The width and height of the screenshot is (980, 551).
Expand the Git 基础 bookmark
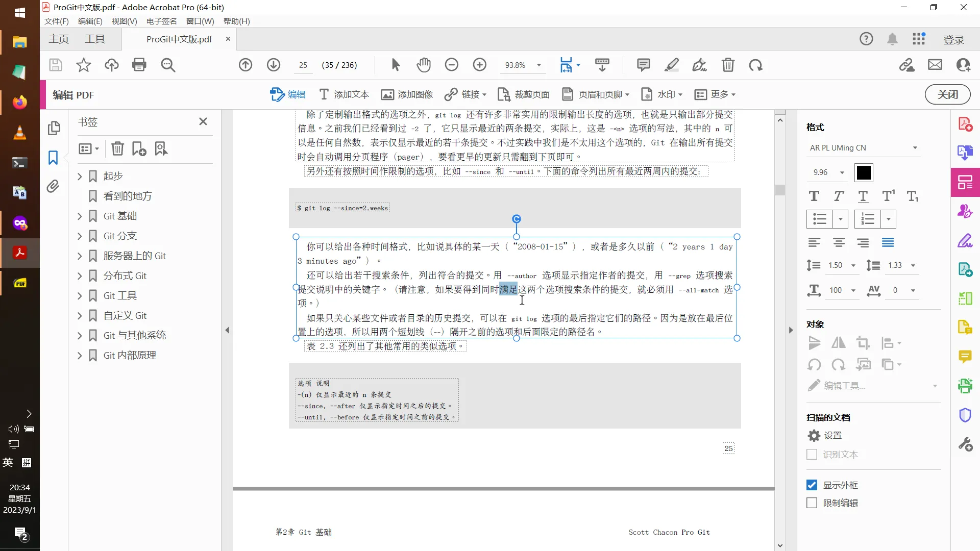pyautogui.click(x=80, y=216)
